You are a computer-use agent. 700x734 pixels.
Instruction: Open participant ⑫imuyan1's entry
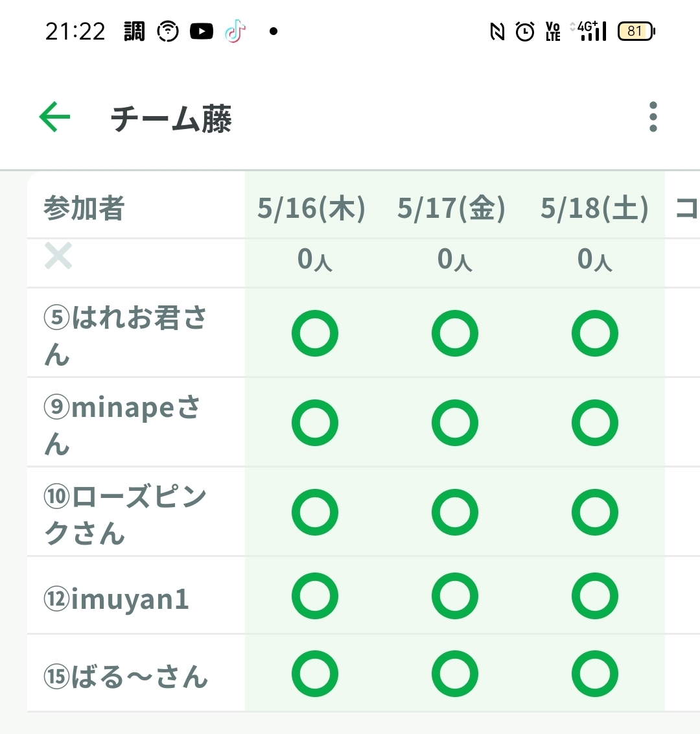pyautogui.click(x=117, y=599)
